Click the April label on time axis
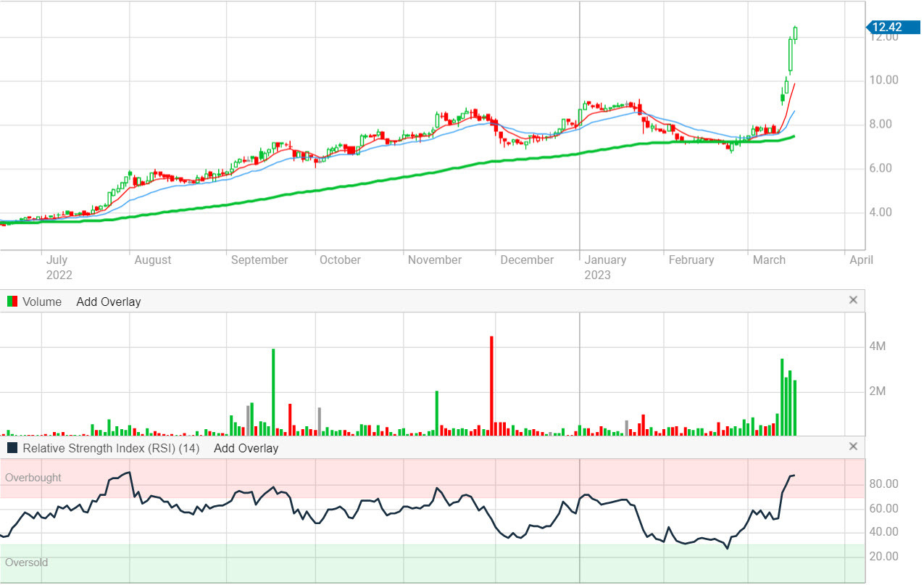This screenshot has width=924, height=585. 860,260
